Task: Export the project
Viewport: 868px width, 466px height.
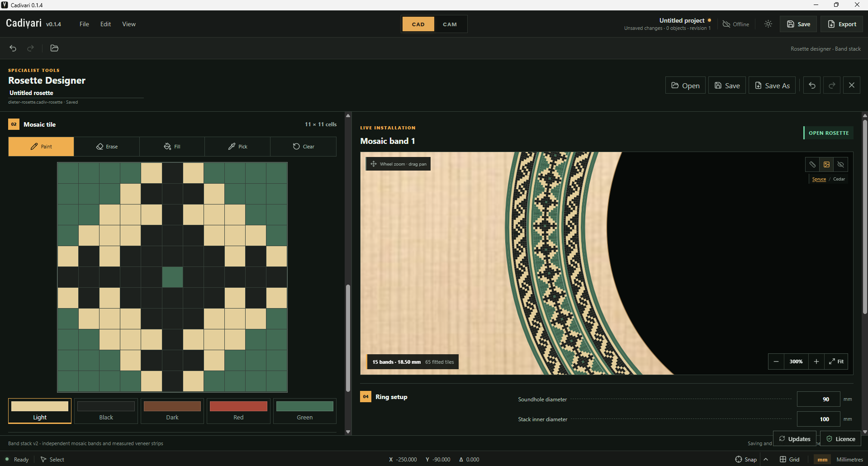Action: 842,24
